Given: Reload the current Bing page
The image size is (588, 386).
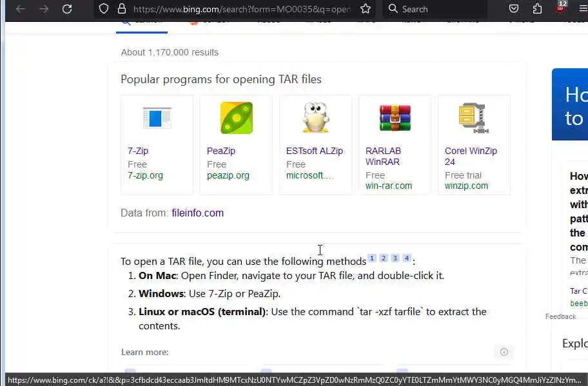Looking at the screenshot, I should tap(67, 9).
